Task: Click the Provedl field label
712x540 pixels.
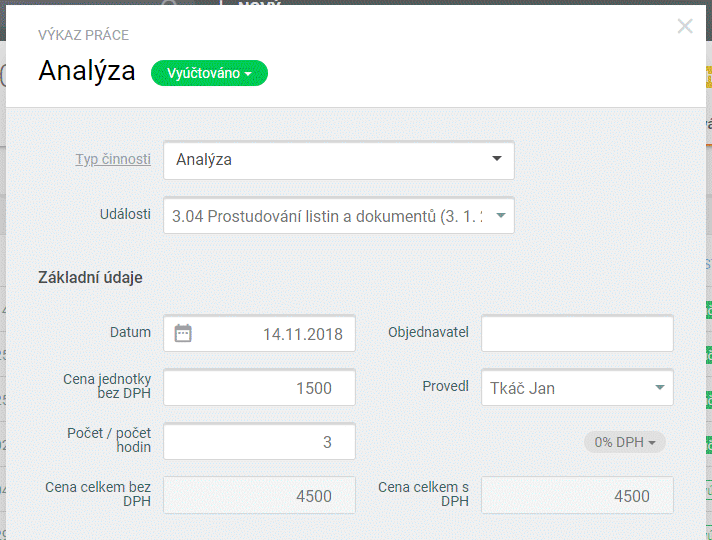Action: coord(445,387)
